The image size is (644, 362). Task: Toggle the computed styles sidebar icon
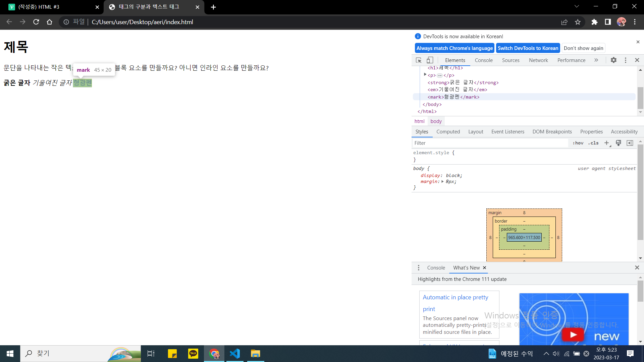click(x=630, y=143)
